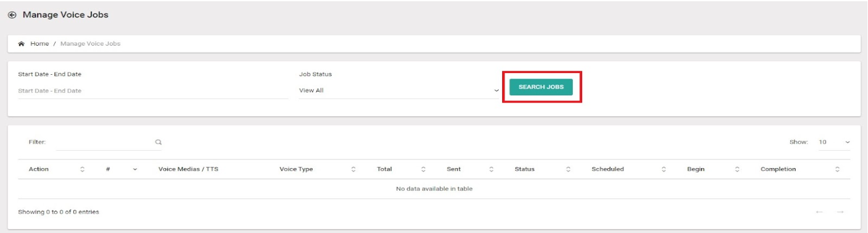Viewport: 868px width, 233px height.
Task: Sort table by Status column arrows
Action: tap(568, 169)
